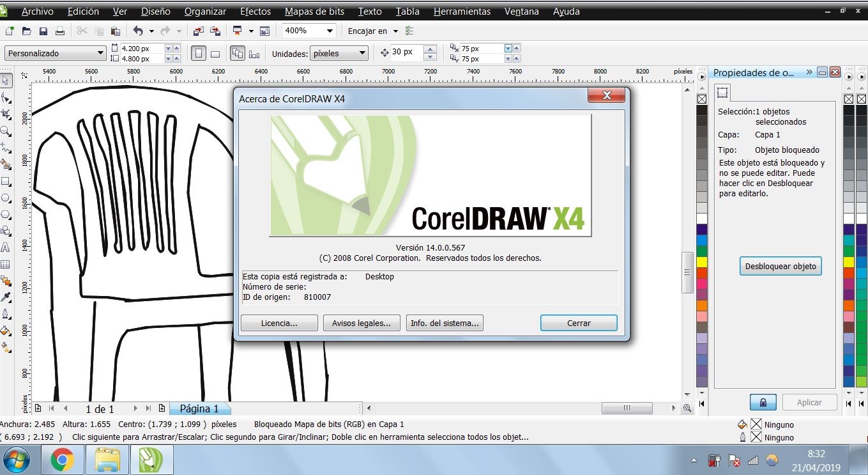Select the Ellipse tool

6,198
